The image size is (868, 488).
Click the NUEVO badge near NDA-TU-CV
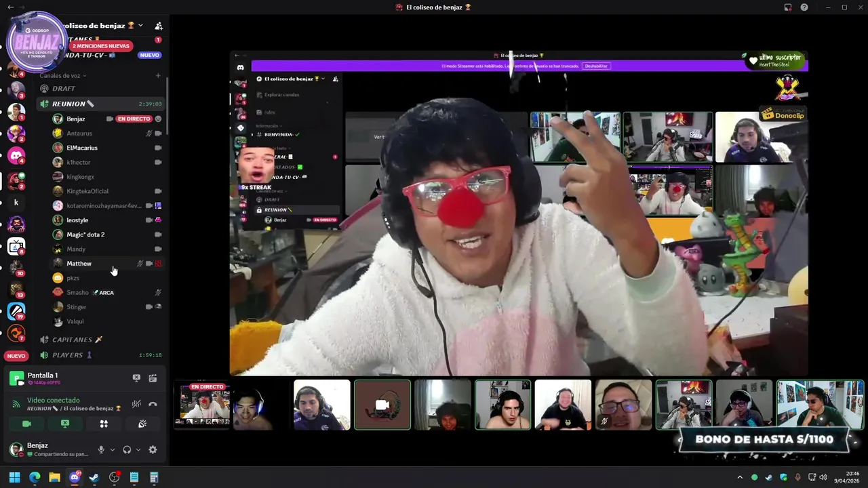click(x=150, y=55)
